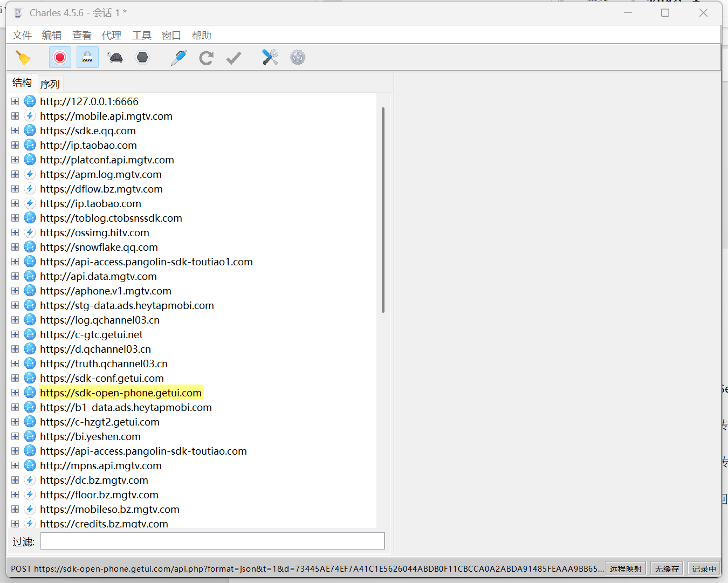728x583 pixels.
Task: Toggle throttling turtle icon
Action: (115, 57)
